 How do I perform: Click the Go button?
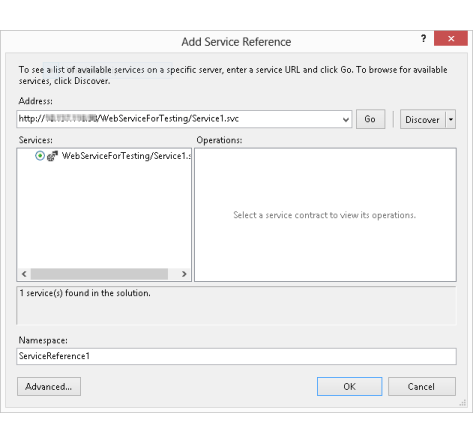(370, 119)
